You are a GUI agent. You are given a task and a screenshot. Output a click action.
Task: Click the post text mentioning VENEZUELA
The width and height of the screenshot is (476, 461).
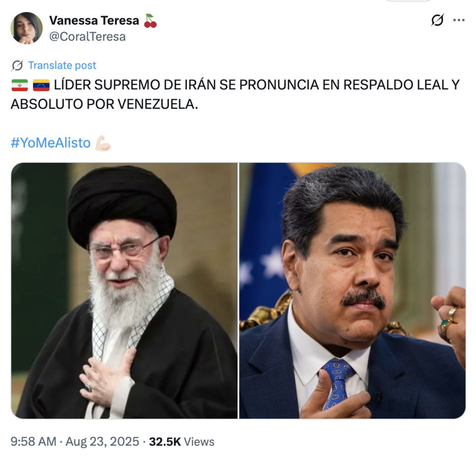click(235, 94)
